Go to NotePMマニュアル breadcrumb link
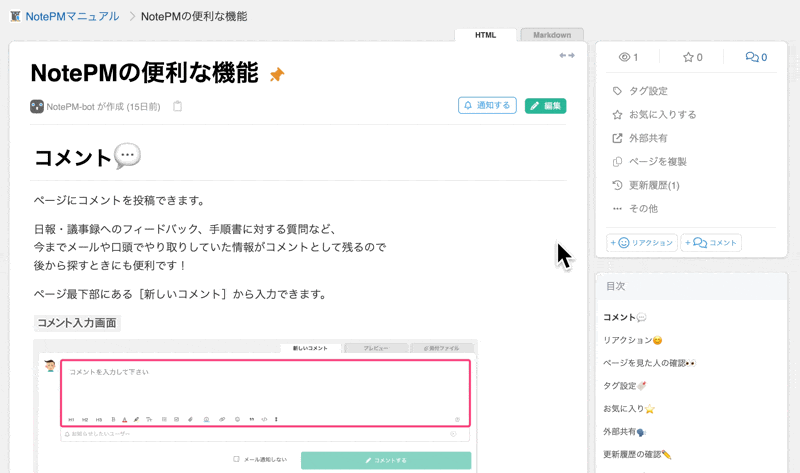 pyautogui.click(x=72, y=16)
